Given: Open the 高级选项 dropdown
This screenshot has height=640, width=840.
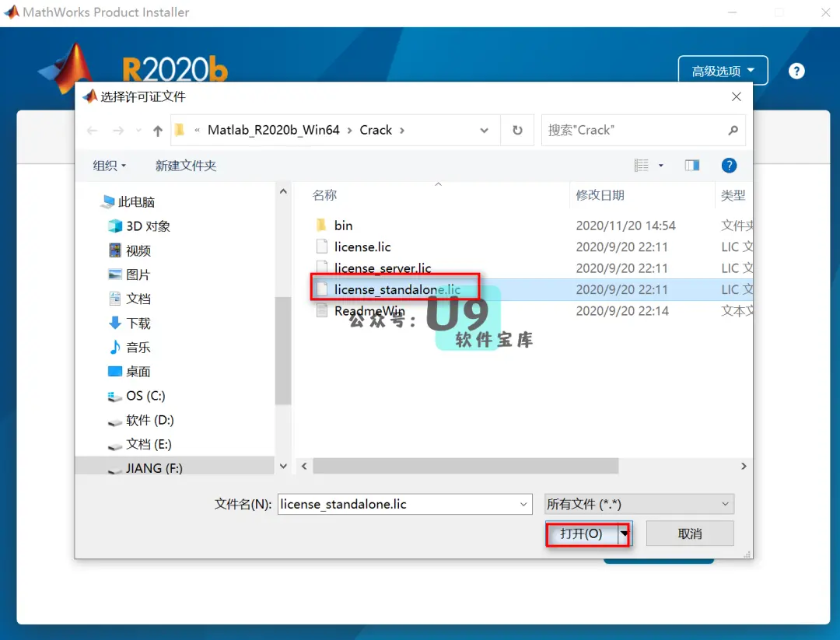Looking at the screenshot, I should coord(722,70).
